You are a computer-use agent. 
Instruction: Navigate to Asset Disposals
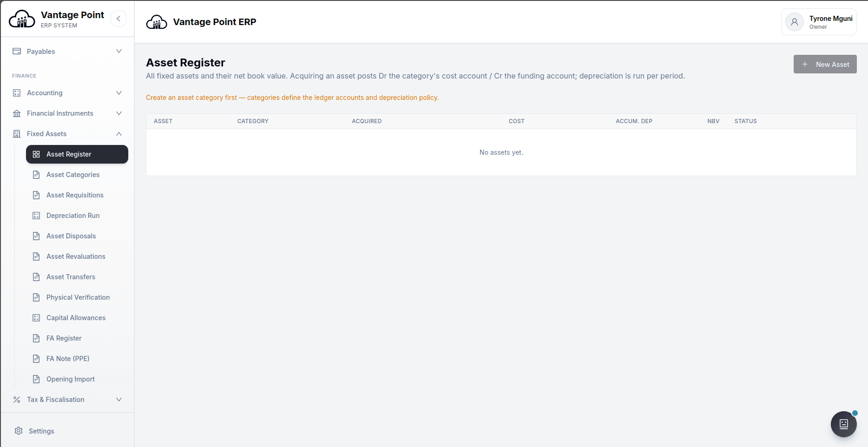coord(77,236)
